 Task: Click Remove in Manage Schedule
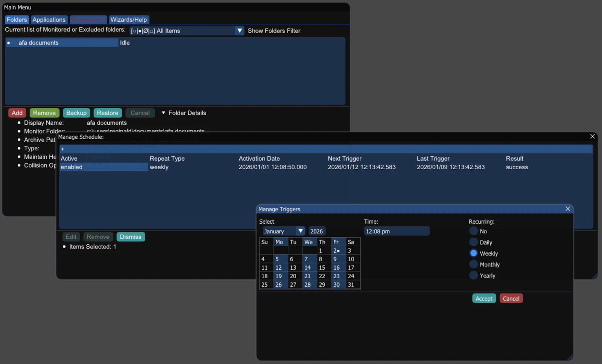pos(98,237)
